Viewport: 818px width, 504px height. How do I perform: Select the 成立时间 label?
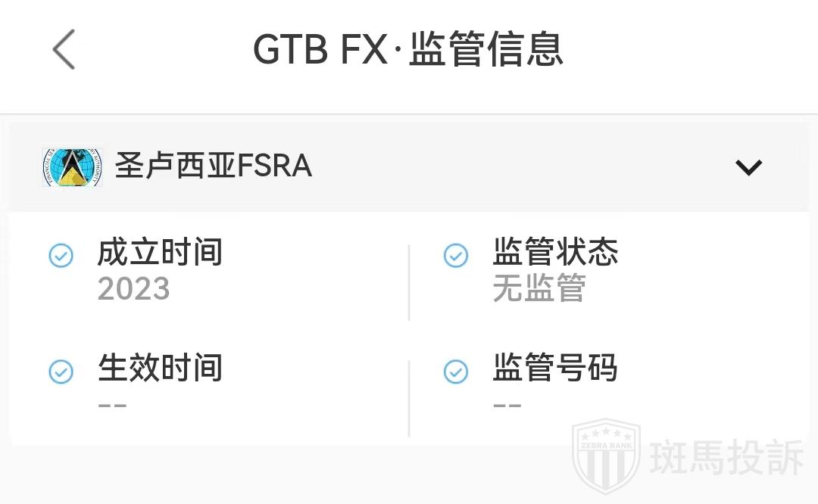click(x=160, y=253)
